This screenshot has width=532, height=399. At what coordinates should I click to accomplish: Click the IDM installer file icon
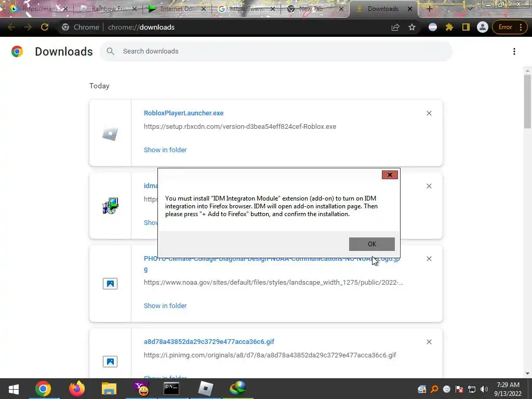110,206
